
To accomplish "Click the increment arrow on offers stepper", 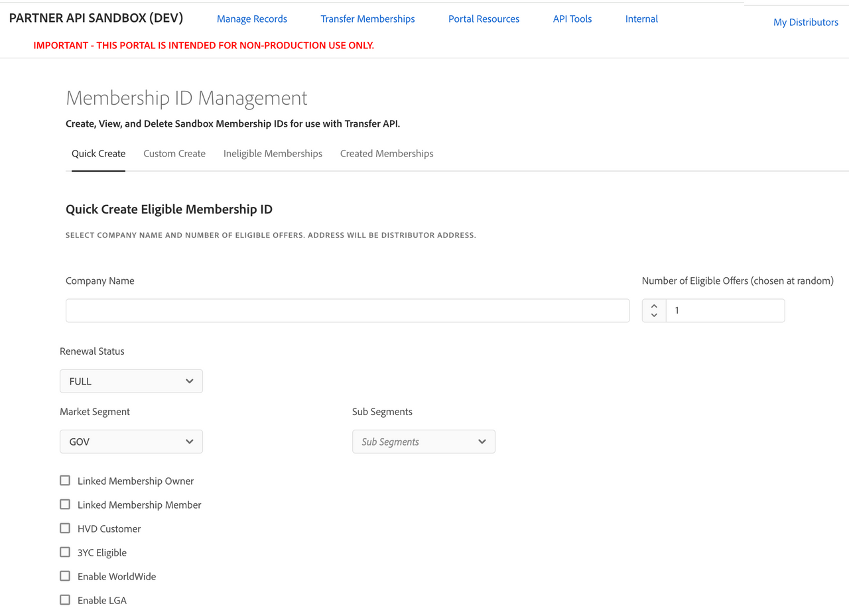I will click(x=654, y=306).
